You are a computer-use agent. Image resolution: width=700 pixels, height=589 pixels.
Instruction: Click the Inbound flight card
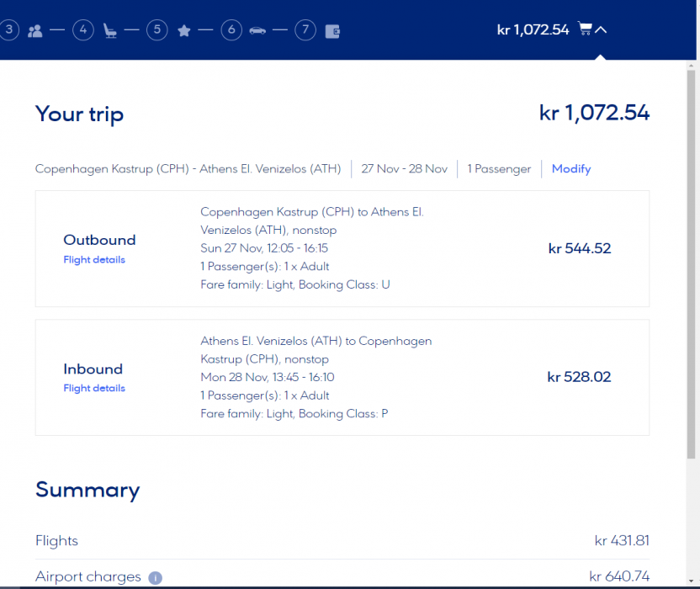pyautogui.click(x=342, y=377)
